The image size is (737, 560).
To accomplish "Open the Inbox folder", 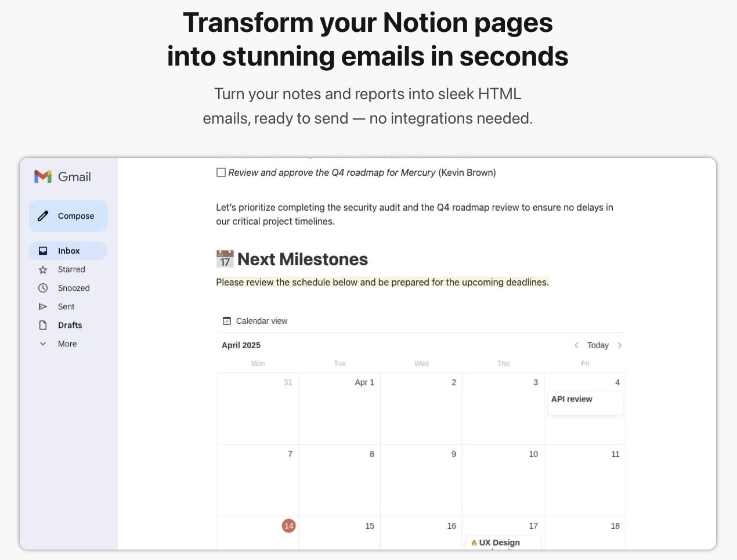I will click(x=68, y=251).
